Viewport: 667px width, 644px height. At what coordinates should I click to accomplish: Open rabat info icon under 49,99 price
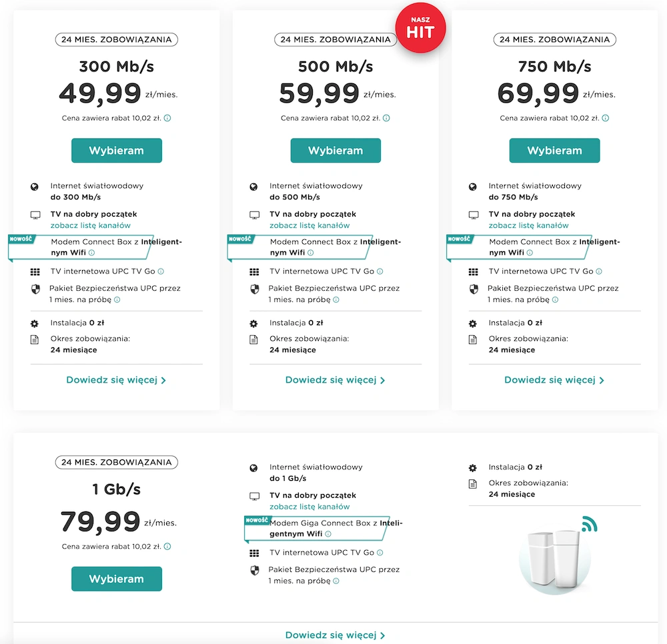pos(167,118)
